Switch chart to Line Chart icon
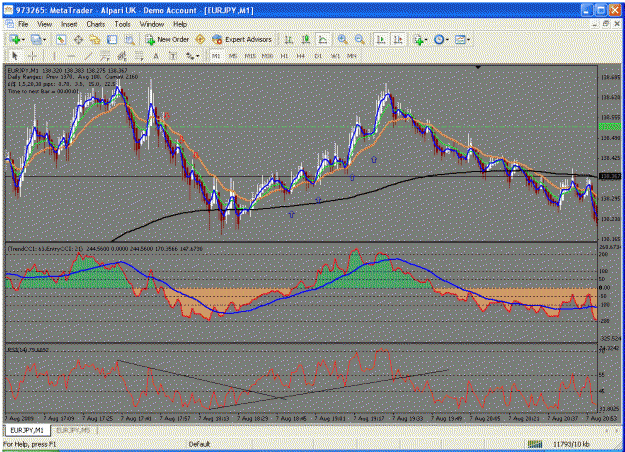The width and height of the screenshot is (625, 452). [x=322, y=39]
